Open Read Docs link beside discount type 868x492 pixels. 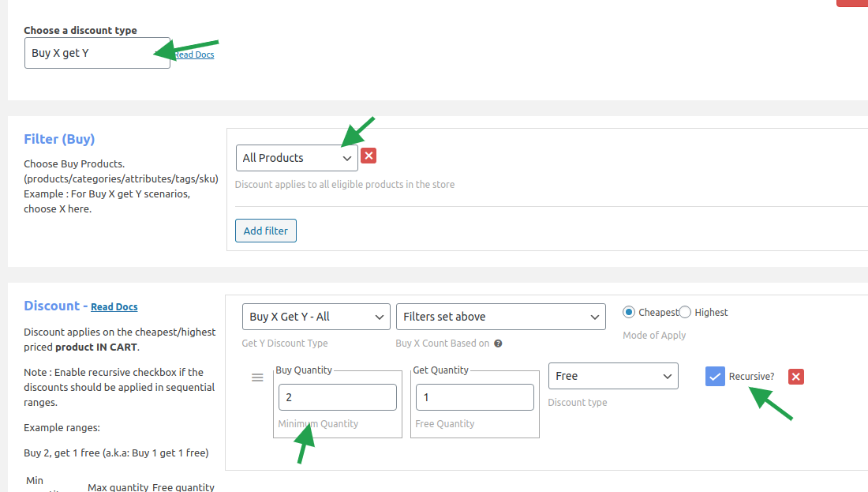point(194,54)
